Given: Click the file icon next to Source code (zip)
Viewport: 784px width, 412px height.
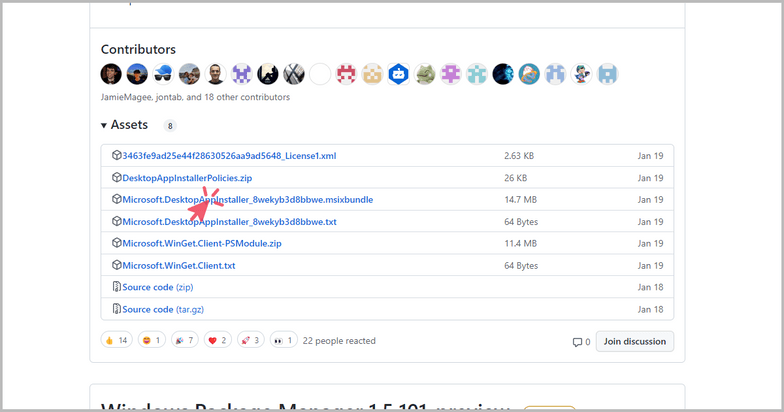Looking at the screenshot, I should 117,287.
